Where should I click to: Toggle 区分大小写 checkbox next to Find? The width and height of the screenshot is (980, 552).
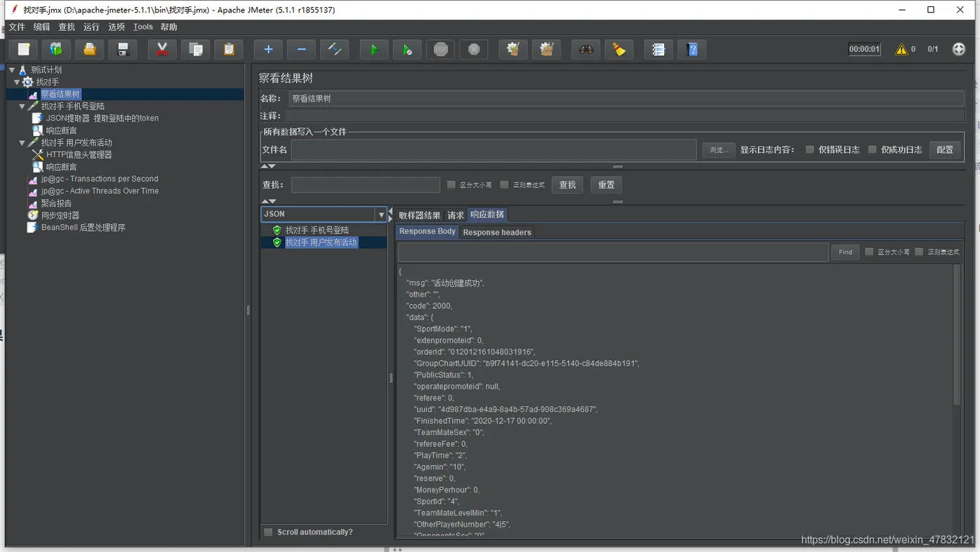(869, 252)
